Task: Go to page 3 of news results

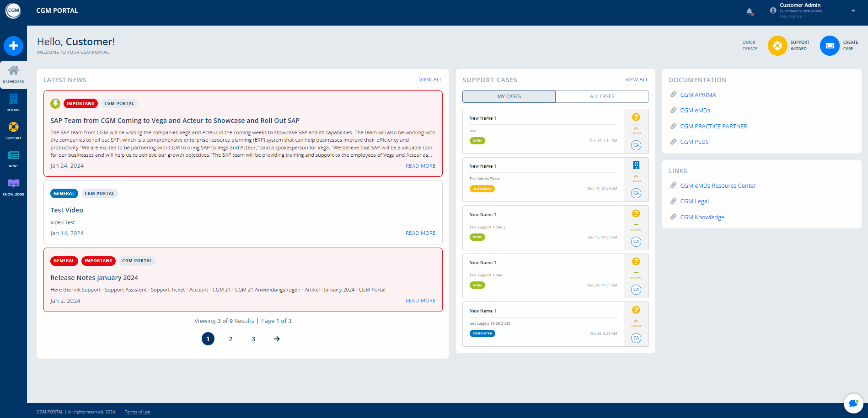Action: coord(253,339)
